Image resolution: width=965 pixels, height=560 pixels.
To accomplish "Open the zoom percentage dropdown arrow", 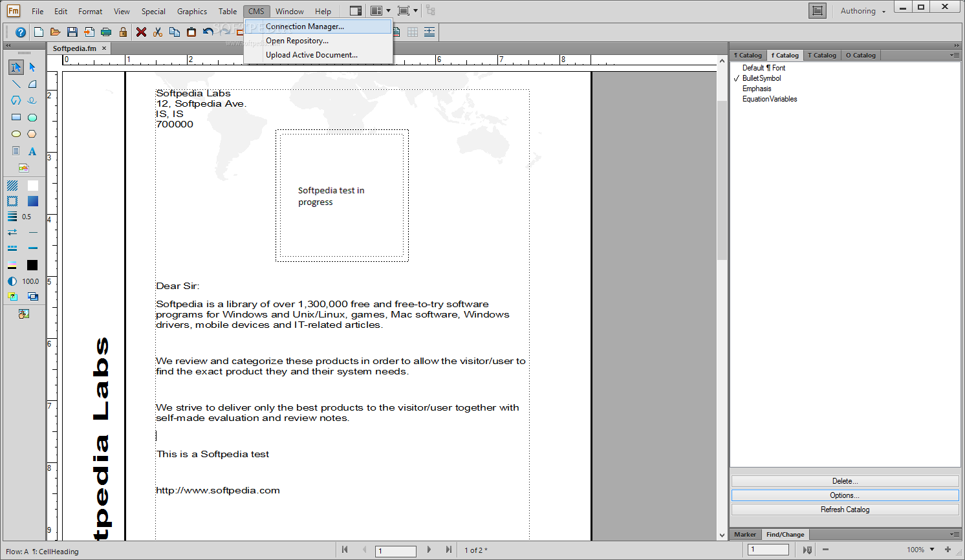I will 932,550.
